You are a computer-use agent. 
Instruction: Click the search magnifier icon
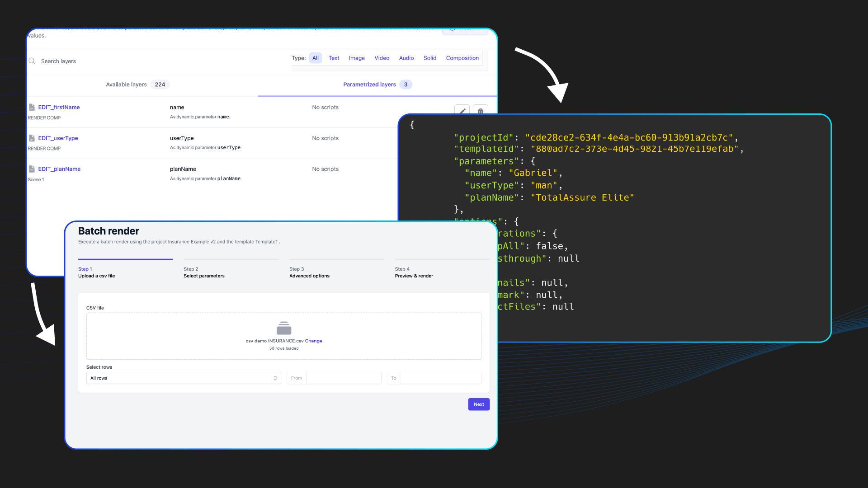tap(32, 61)
